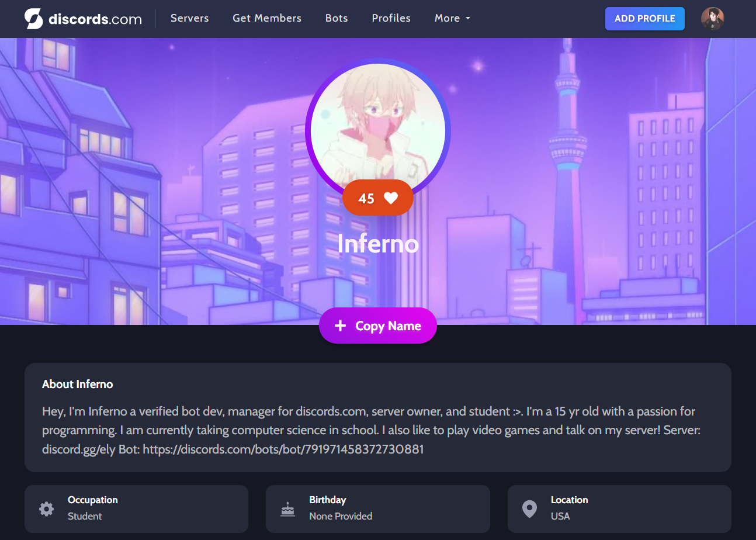The width and height of the screenshot is (756, 540).
Task: Click the discords.com site name text
Action: click(95, 19)
